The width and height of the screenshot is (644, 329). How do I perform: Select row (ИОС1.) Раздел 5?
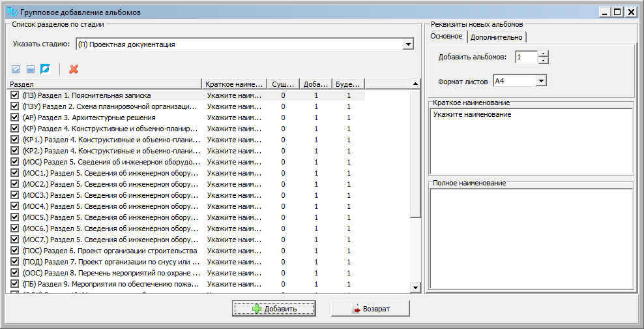[x=186, y=173]
